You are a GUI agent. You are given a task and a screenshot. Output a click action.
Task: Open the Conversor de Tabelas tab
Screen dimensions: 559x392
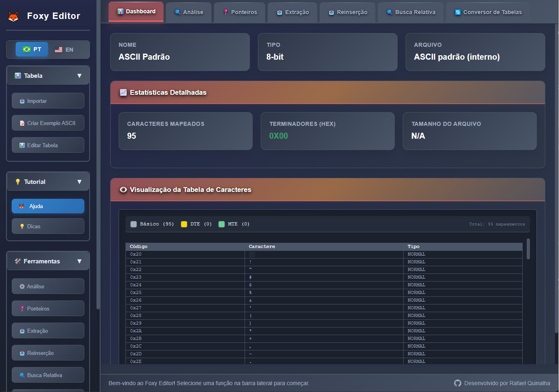(x=488, y=12)
